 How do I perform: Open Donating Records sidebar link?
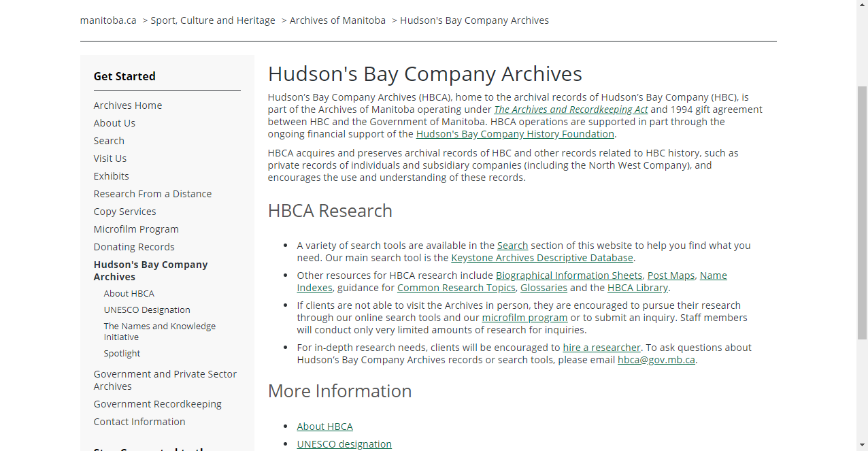tap(134, 247)
